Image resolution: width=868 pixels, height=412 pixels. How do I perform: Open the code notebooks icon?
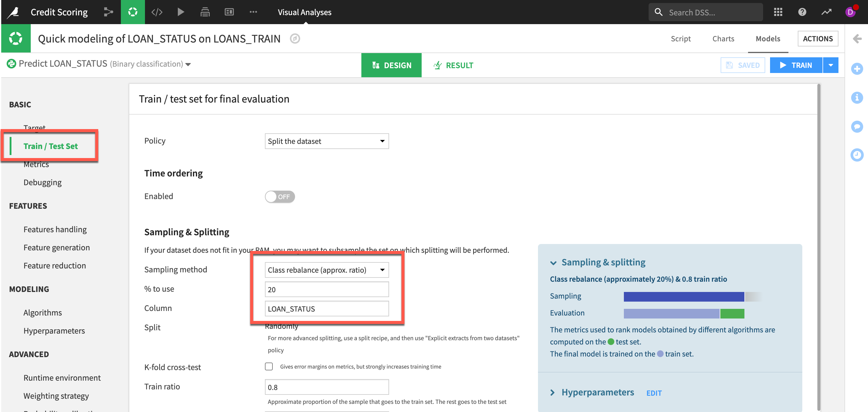157,12
